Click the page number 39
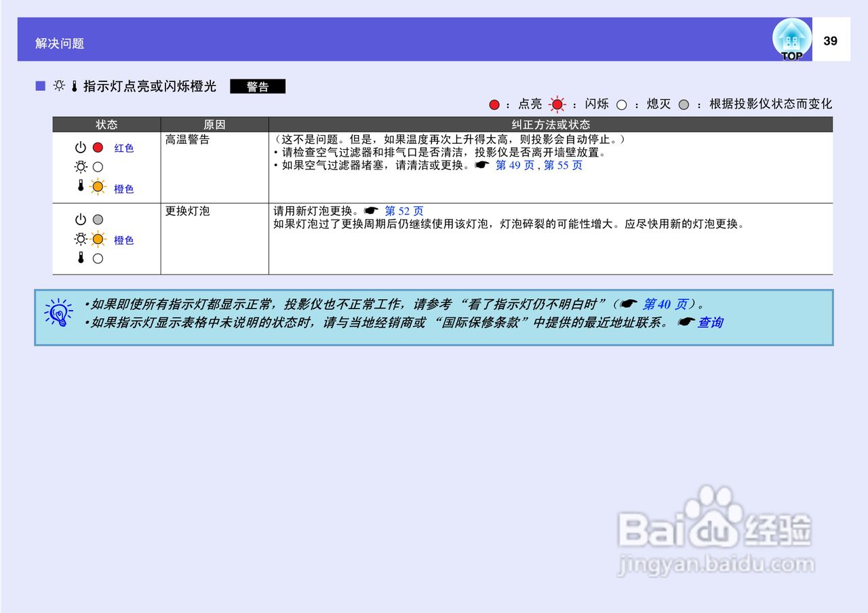868x613 pixels. (x=831, y=39)
